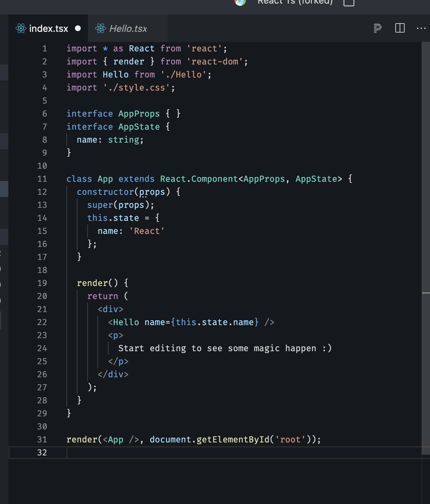
Task: Click '<App />' in the render call
Action: pos(121,440)
